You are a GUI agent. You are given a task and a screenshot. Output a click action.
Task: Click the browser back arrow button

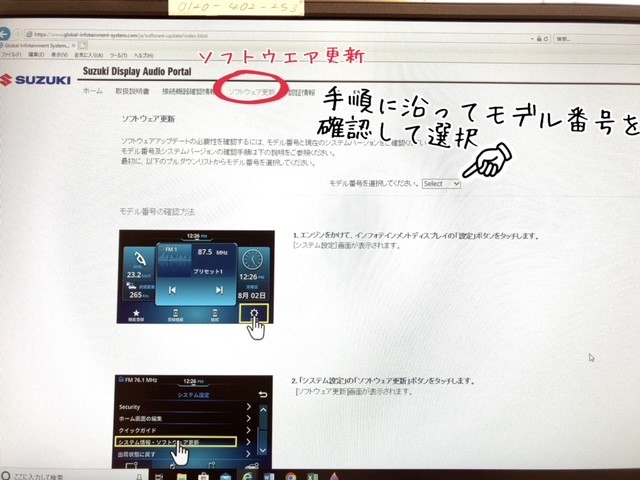(x=4, y=33)
